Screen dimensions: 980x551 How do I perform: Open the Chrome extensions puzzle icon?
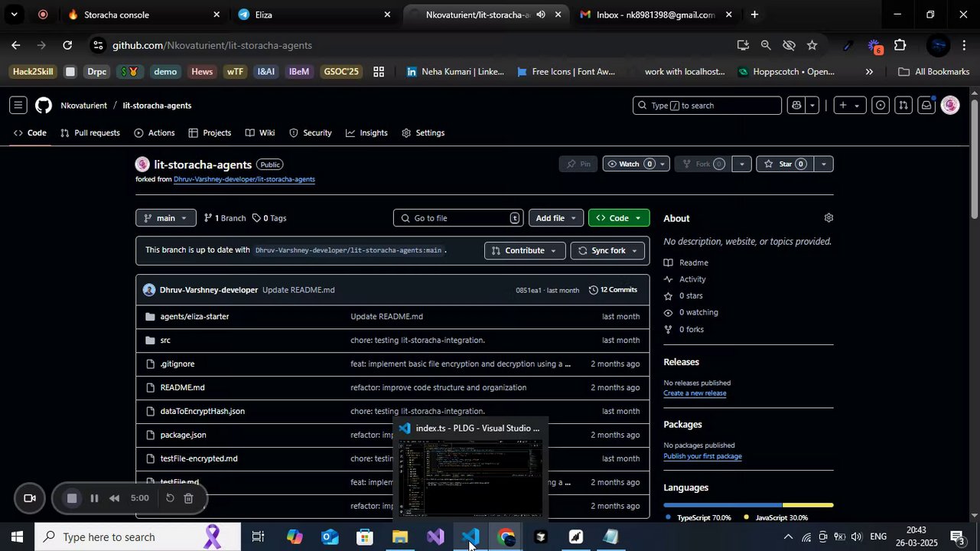tap(900, 45)
